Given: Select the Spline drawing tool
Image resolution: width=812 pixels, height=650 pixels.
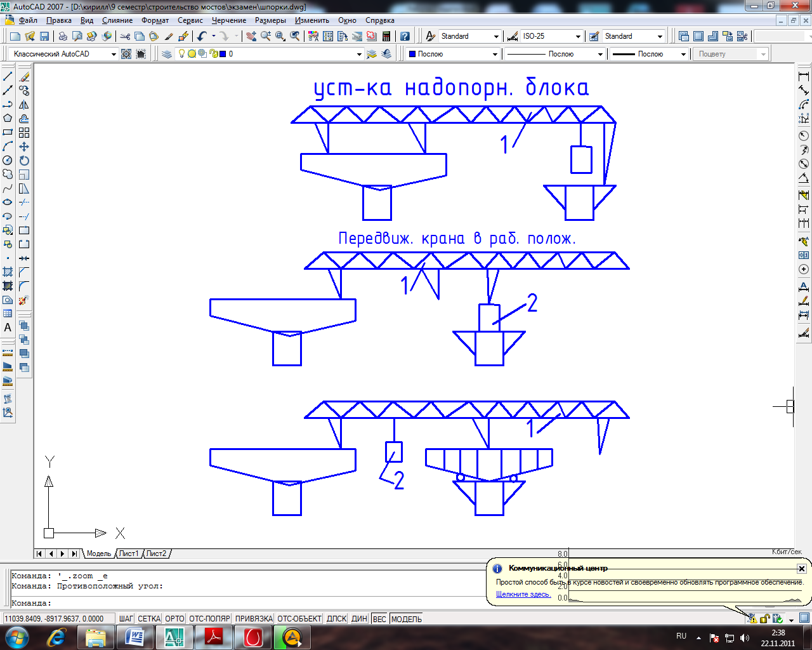Looking at the screenshot, I should 8,189.
